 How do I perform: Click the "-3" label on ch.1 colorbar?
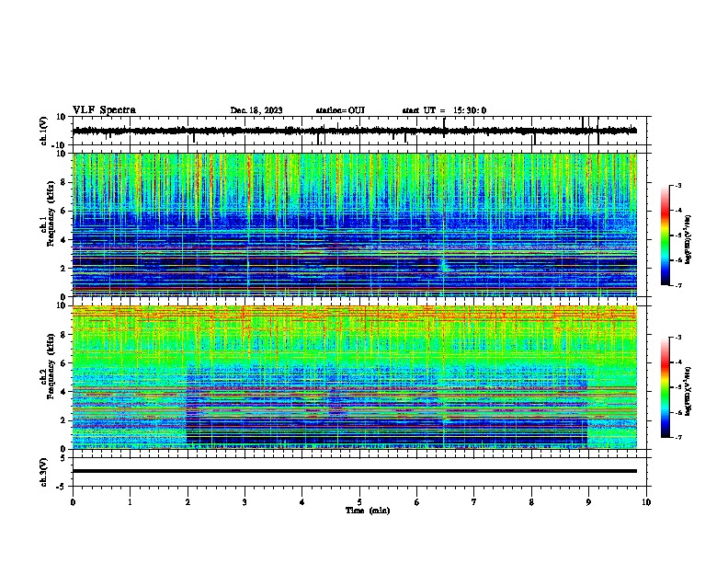click(x=677, y=185)
